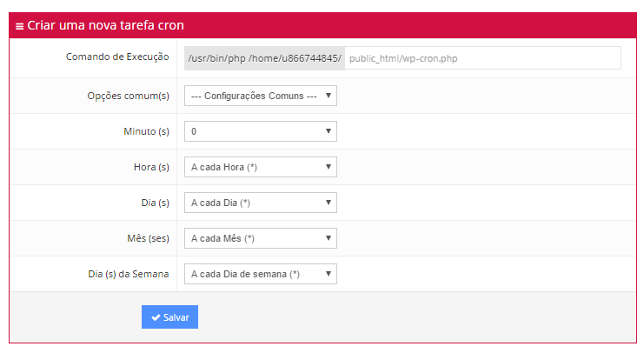
Task: Expand the A cada Dia de semana dropdown
Action: pos(260,274)
